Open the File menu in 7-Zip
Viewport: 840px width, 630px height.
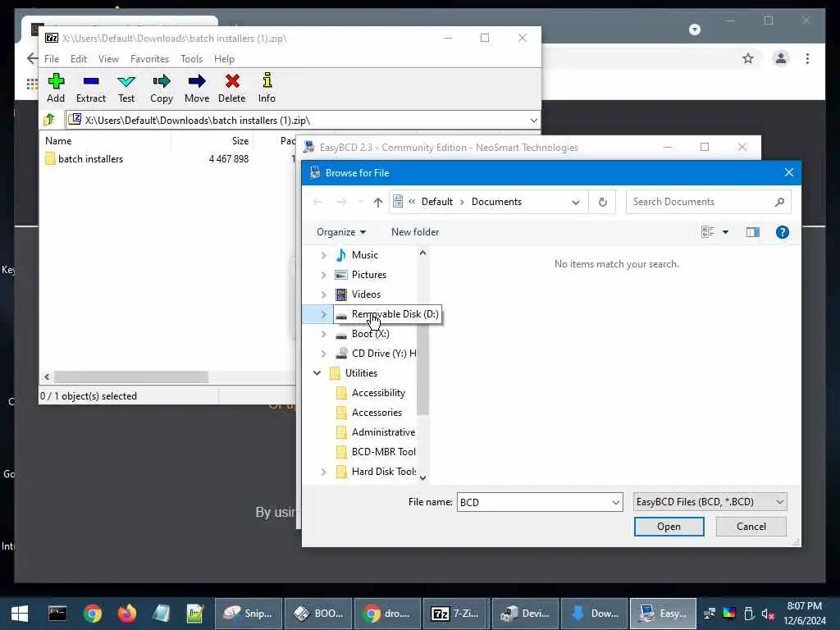point(52,59)
